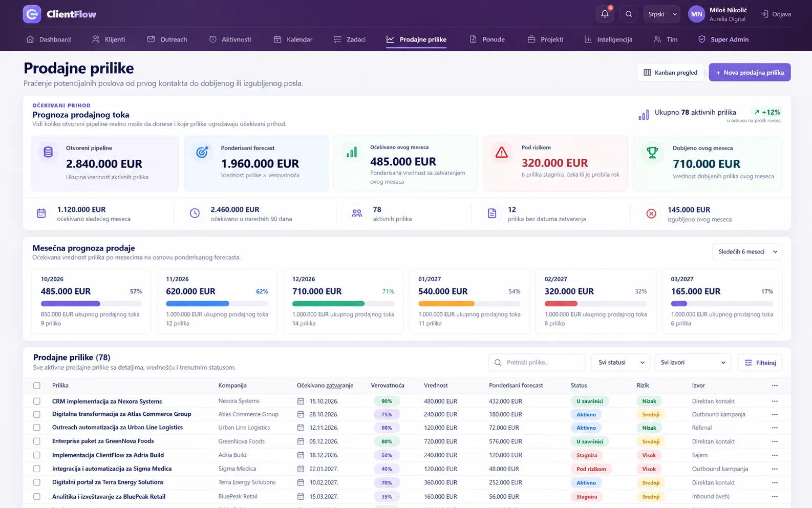Expand the Sledećih 6 meseci period dropdown
This screenshot has width=812, height=508.
click(x=747, y=251)
